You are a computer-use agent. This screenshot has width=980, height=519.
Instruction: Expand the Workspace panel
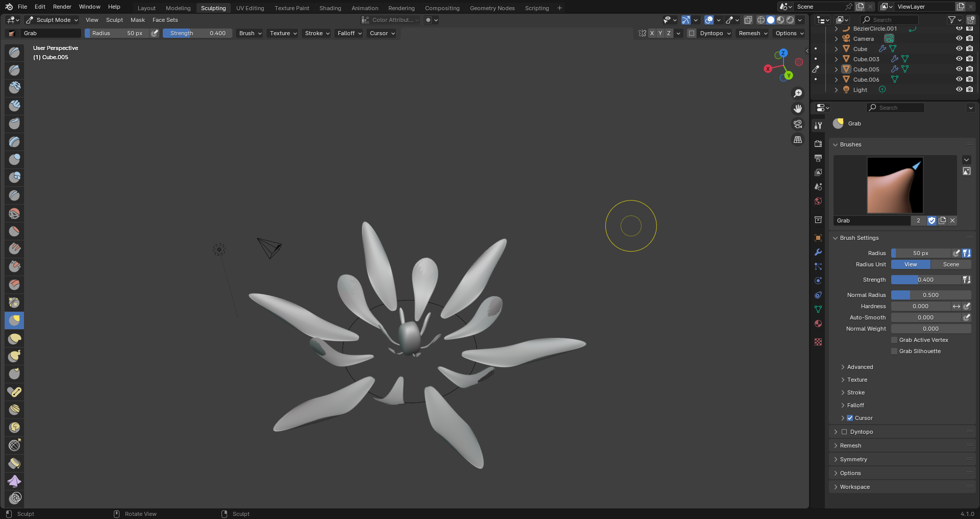coord(854,487)
